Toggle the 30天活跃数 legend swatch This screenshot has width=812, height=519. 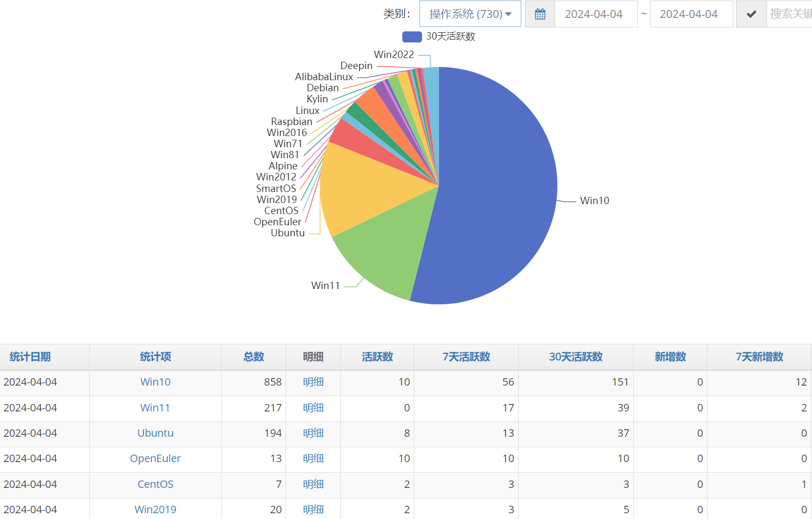412,36
